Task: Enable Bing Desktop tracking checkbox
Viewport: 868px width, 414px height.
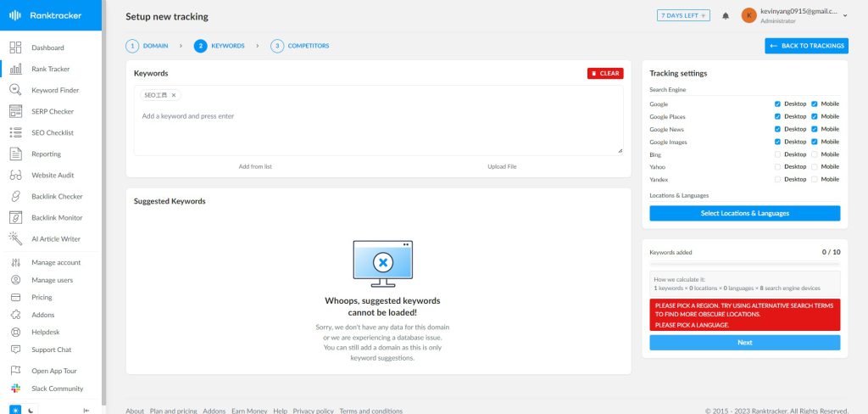Action: coord(777,154)
